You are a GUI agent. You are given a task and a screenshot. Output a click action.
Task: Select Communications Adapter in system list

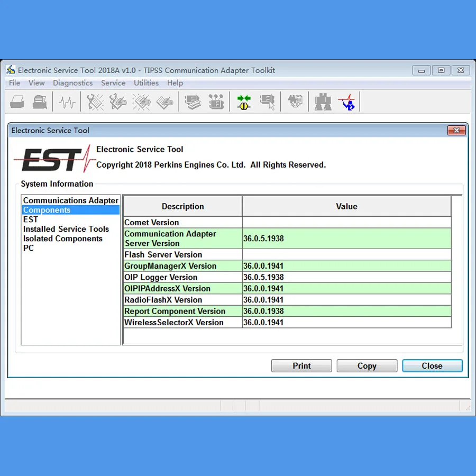pyautogui.click(x=71, y=200)
